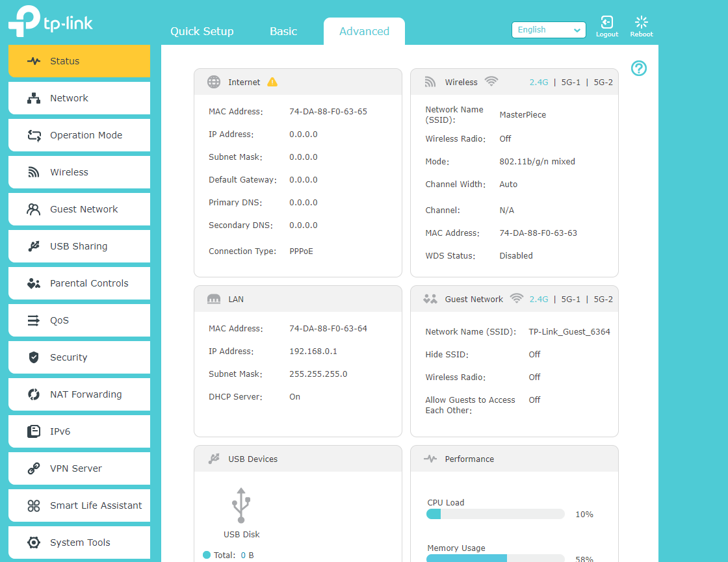Click the Internet warning triangle icon

tap(272, 82)
